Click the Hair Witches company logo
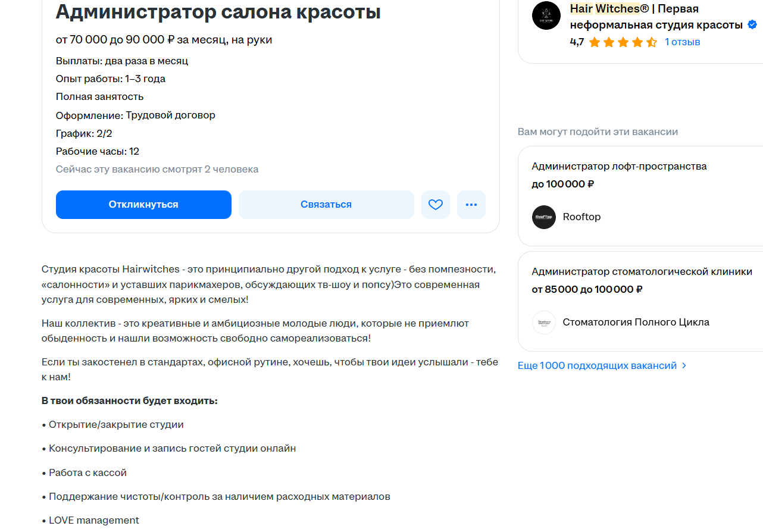763x532 pixels. coord(546,16)
